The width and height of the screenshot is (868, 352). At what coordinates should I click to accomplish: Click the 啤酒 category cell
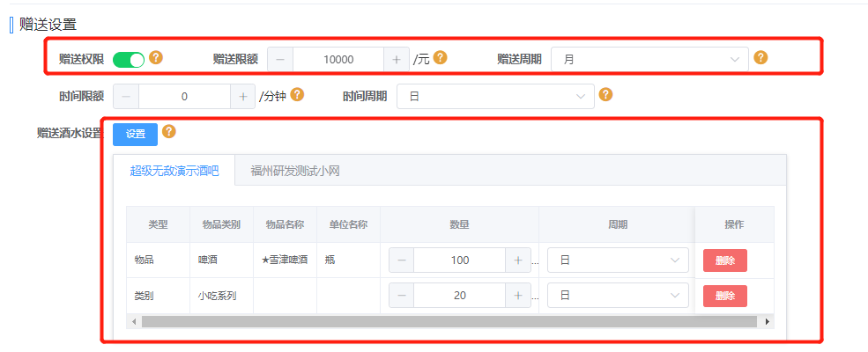[x=221, y=260]
